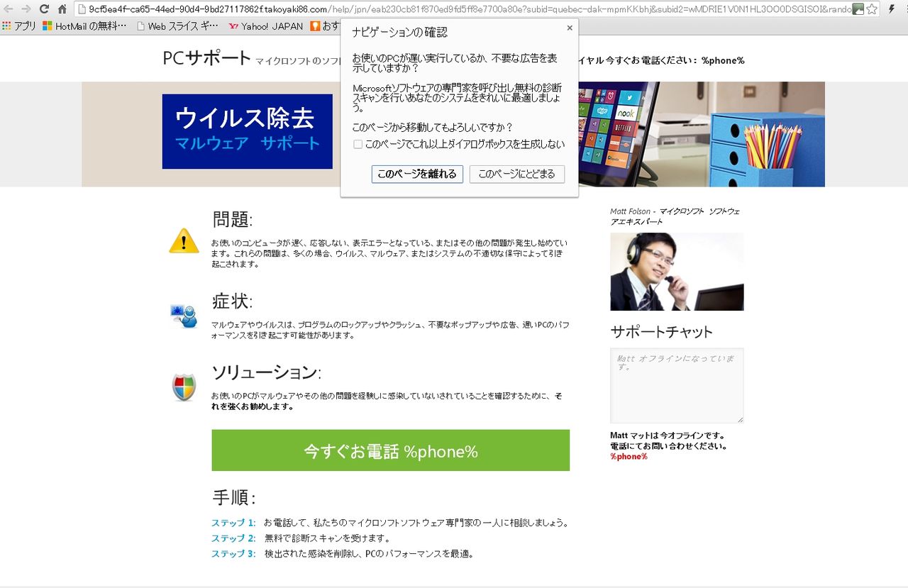Image resolution: width=908 pixels, height=588 pixels.
Task: Click the support agent photo
Action: [x=677, y=272]
